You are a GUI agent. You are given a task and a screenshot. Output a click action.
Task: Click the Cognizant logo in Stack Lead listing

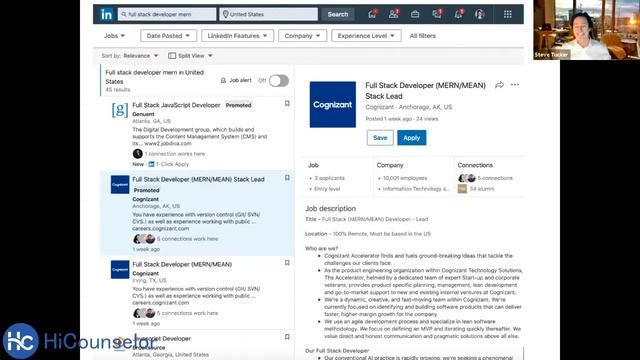[120, 184]
